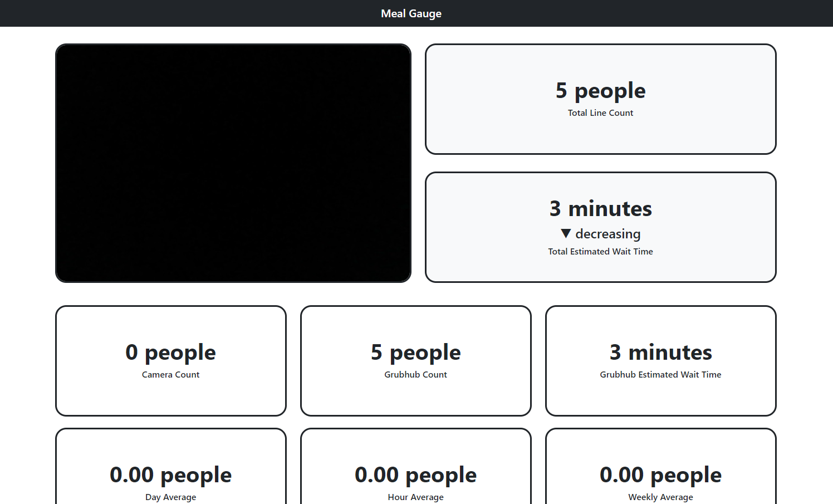Click the Grubhub Count label

[415, 374]
